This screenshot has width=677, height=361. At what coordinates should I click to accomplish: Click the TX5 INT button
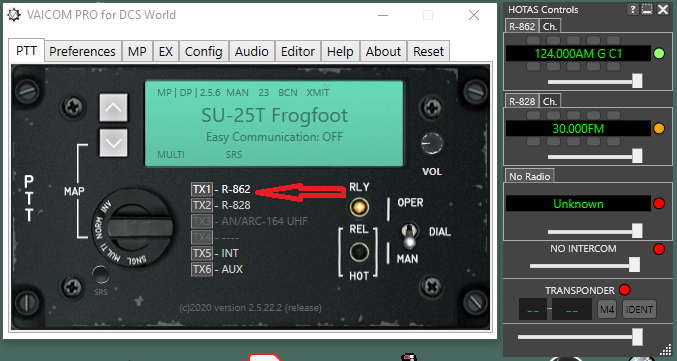pyautogui.click(x=202, y=253)
